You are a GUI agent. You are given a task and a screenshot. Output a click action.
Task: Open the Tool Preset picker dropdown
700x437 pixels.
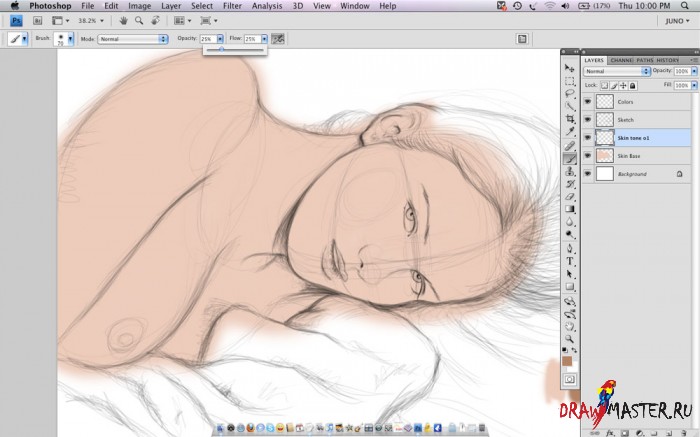point(25,39)
